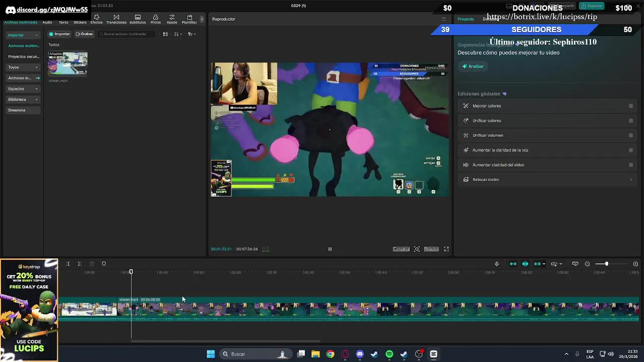Click the player focus frame icon
Image resolution: width=644 pixels, height=362 pixels.
click(417, 249)
